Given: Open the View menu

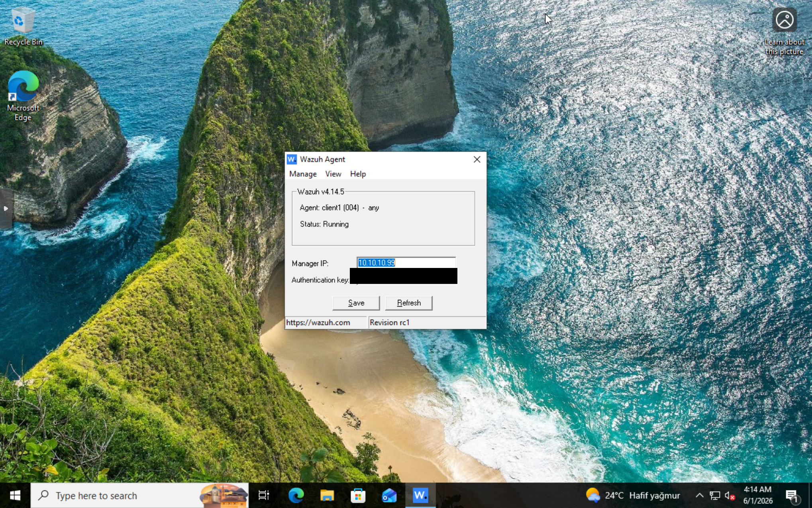Looking at the screenshot, I should 333,174.
